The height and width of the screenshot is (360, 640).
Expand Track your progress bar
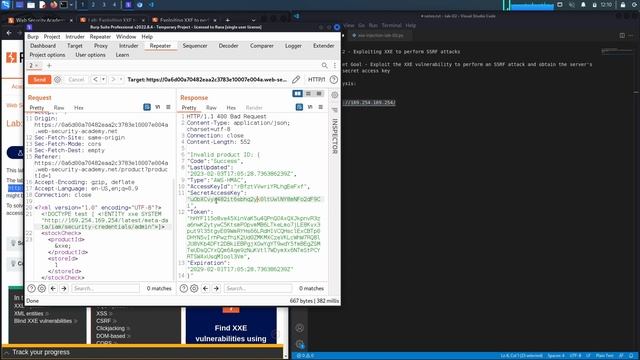coord(142,352)
